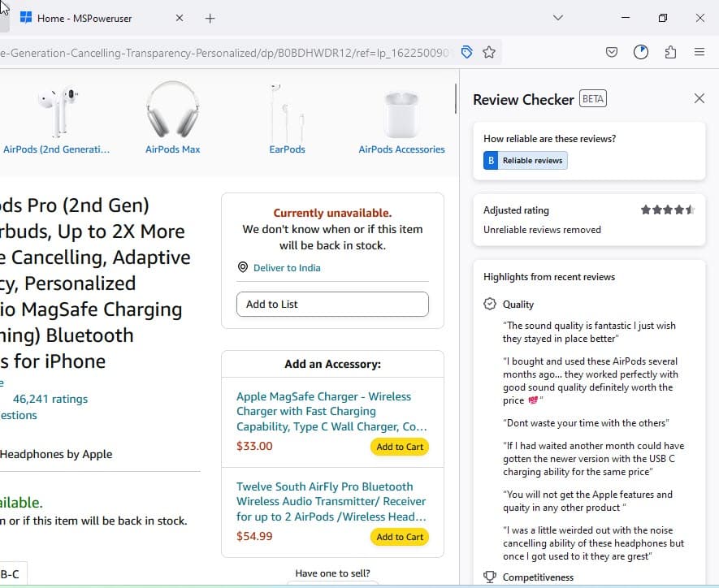This screenshot has height=588, width=719.
Task: Click the Twelve South AirFly Pro product link
Action: tap(331, 501)
